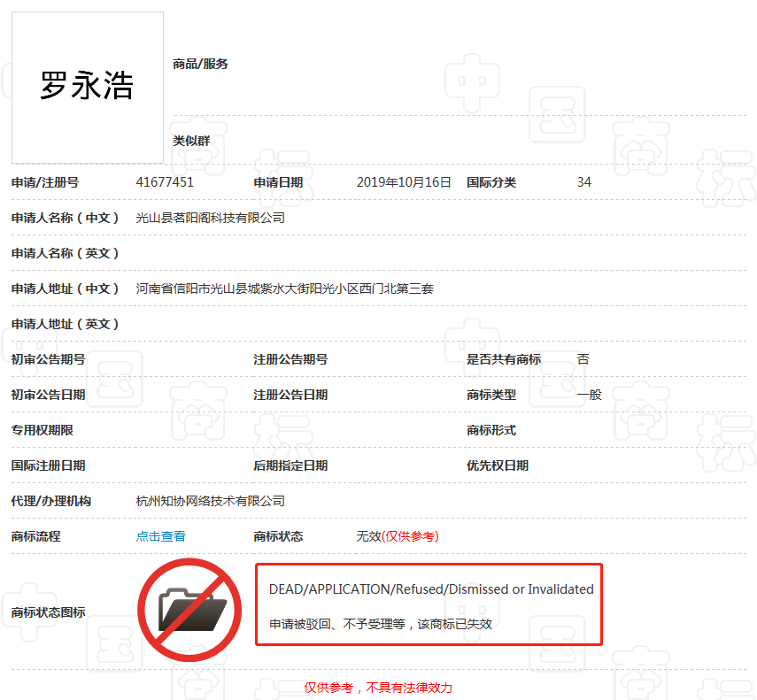Viewport: 757px width, 700px height.
Task: Click the 申请被驳回 status description line
Action: (381, 624)
